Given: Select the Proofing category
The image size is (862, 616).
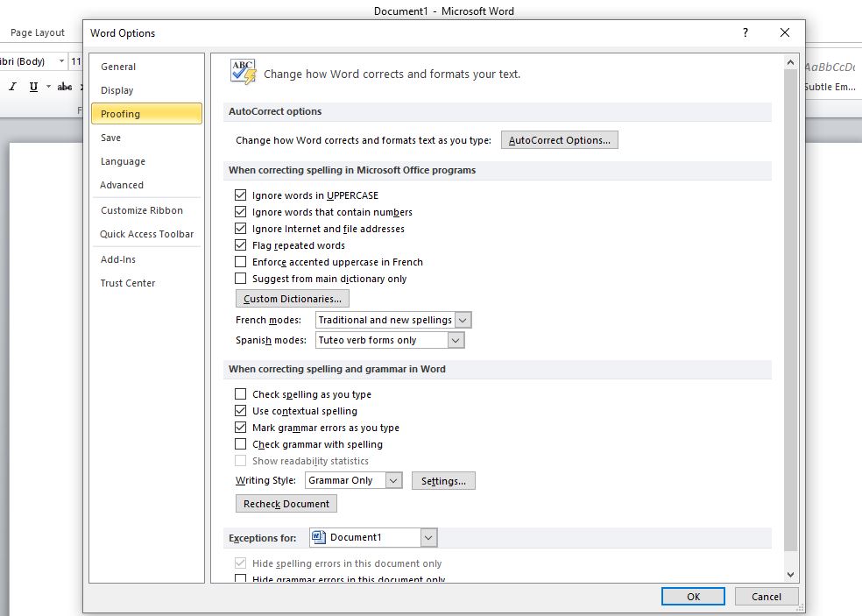Looking at the screenshot, I should (x=146, y=114).
